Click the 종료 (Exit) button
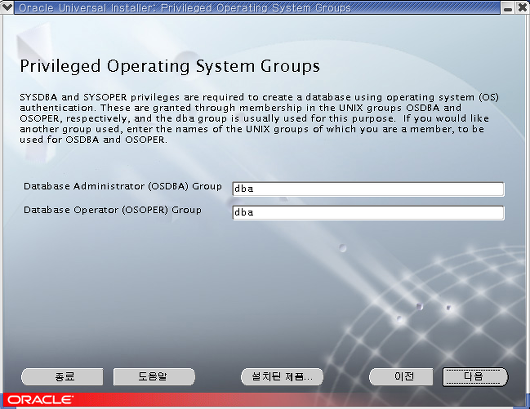 pos(62,376)
